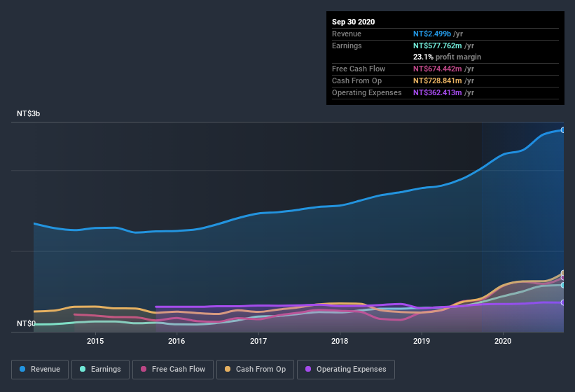Click the 23.1% profit margin text
This screenshot has width=575, height=392.
447,57
